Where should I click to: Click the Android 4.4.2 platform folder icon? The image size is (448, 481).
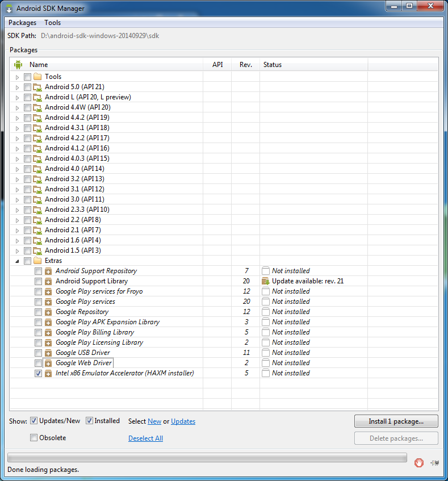tap(37, 118)
